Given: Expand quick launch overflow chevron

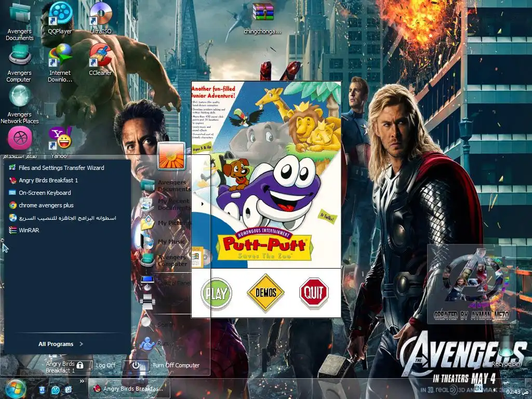Looking at the screenshot, I should (x=82, y=381).
